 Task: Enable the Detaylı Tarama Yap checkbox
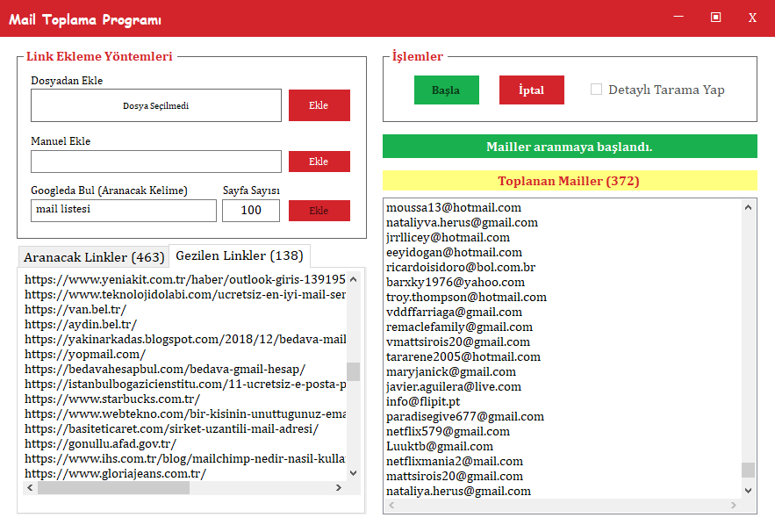(597, 90)
